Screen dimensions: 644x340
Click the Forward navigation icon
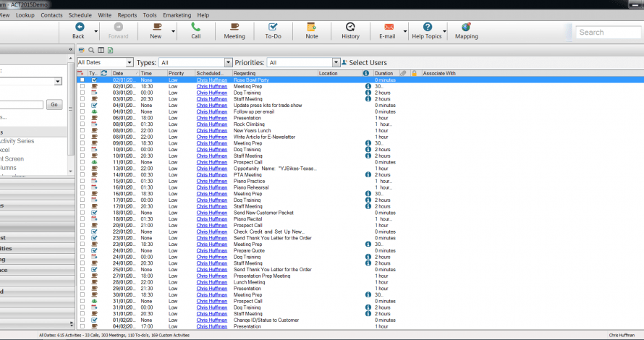click(x=118, y=27)
